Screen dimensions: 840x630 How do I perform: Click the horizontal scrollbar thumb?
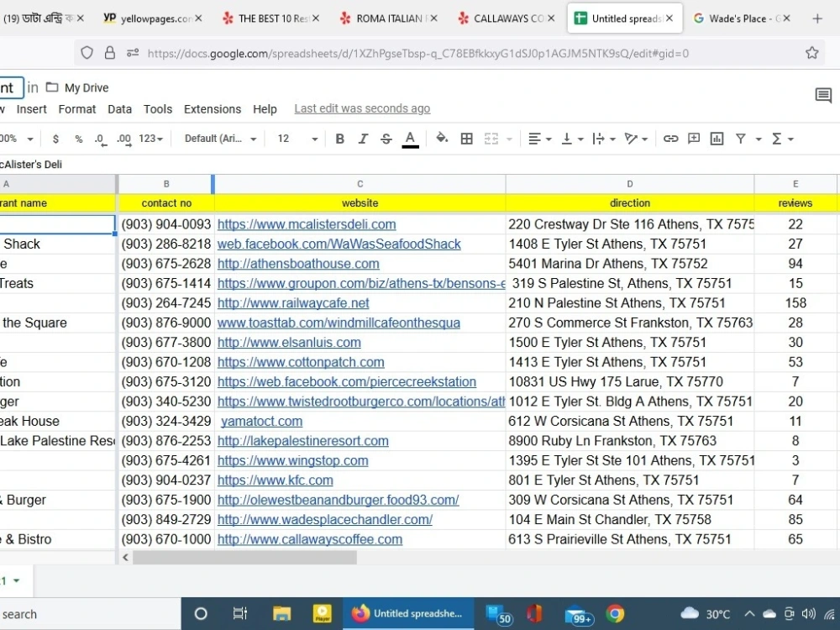pos(244,557)
